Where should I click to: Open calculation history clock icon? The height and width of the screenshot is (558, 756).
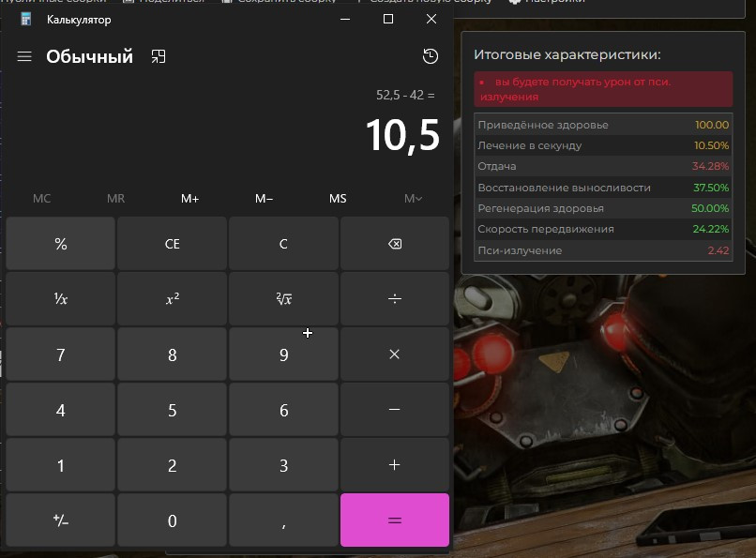[430, 57]
